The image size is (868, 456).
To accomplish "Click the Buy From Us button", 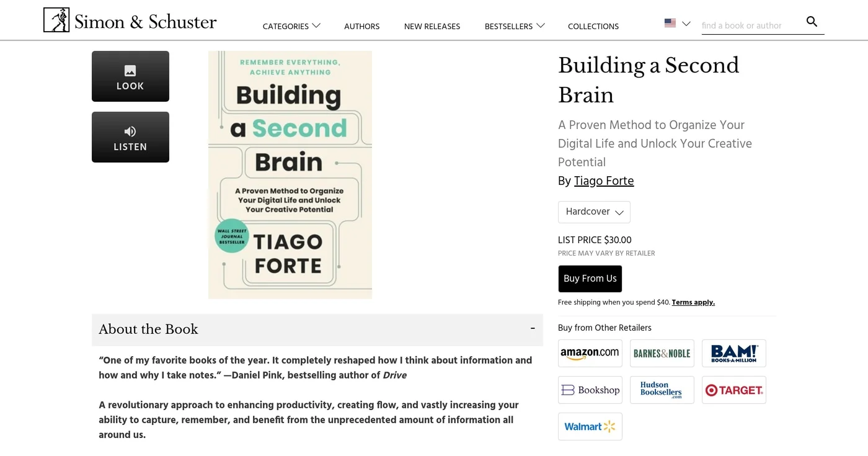I will [x=590, y=279].
